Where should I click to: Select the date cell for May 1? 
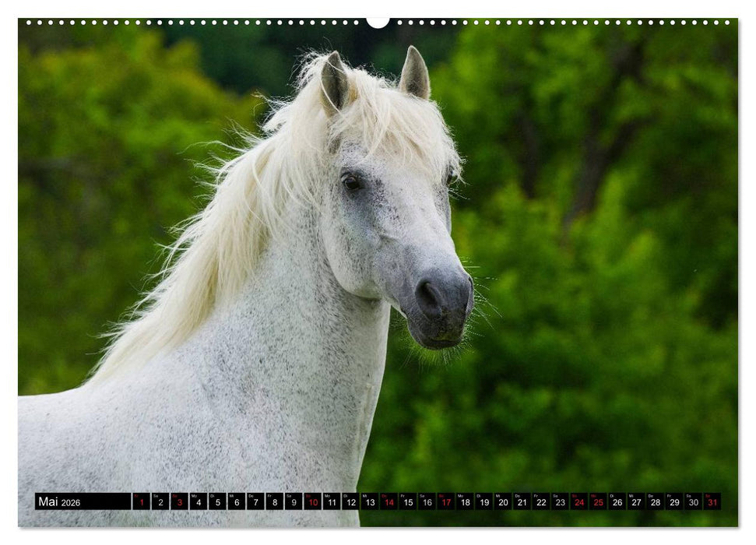pos(141,503)
